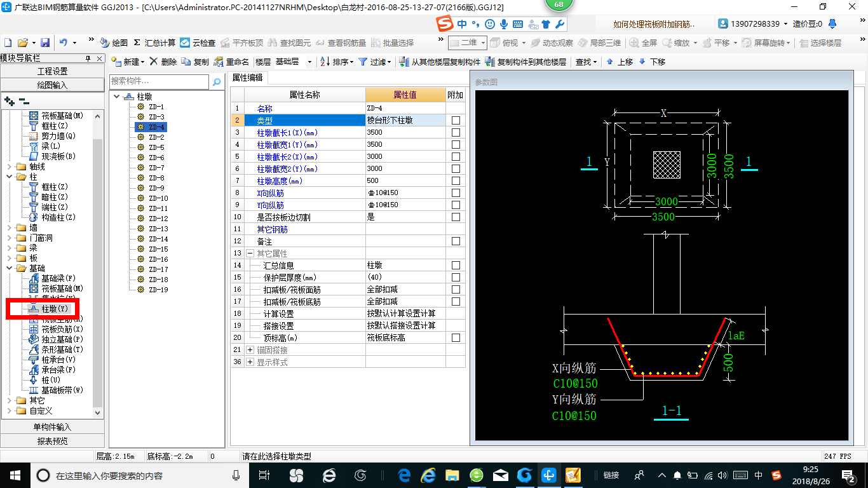
Task: Click 复制构件到其他楼层 toolbar item
Action: [x=526, y=62]
